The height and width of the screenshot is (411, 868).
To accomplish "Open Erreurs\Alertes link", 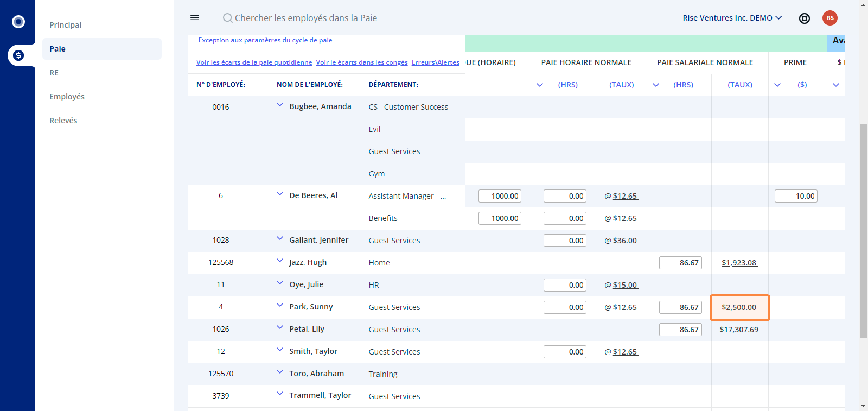I will 435,62.
